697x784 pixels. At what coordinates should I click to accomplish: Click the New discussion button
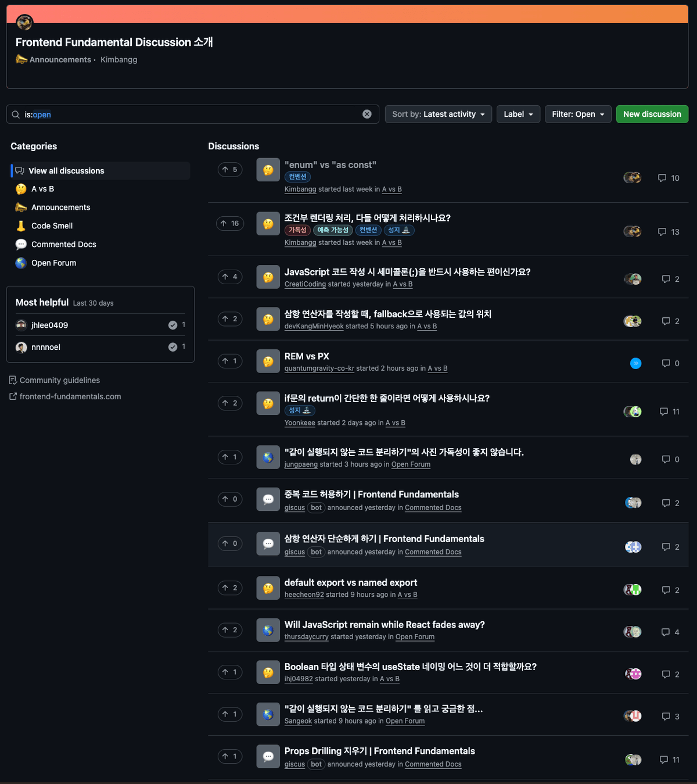pyautogui.click(x=652, y=114)
